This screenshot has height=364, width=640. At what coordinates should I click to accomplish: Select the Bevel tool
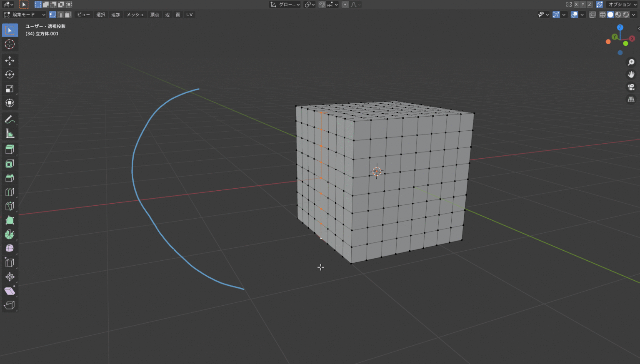[x=10, y=177]
